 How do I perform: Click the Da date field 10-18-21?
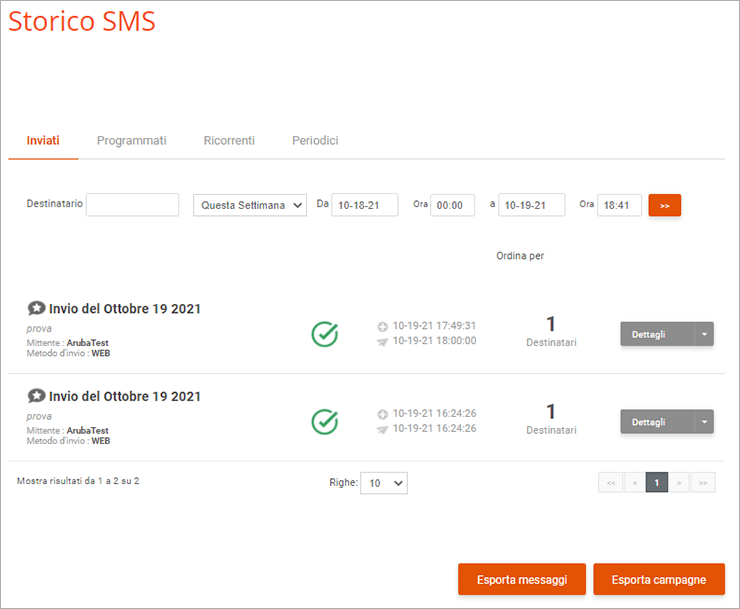coord(364,205)
